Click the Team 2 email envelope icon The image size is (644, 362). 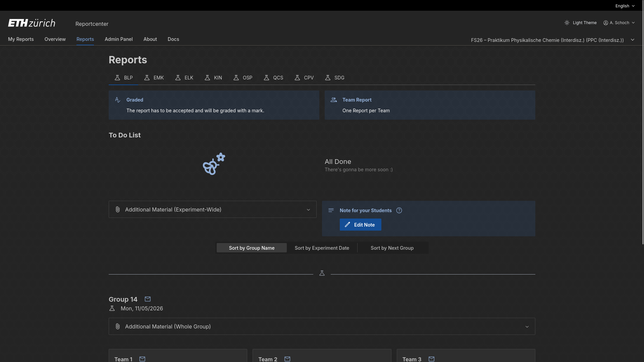[x=287, y=359]
